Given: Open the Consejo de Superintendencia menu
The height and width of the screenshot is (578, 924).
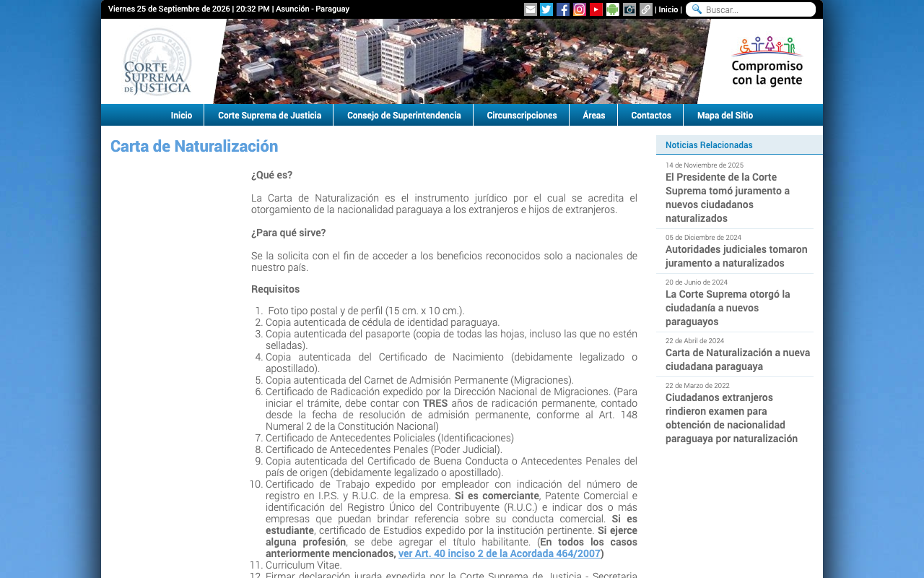Looking at the screenshot, I should coord(404,116).
